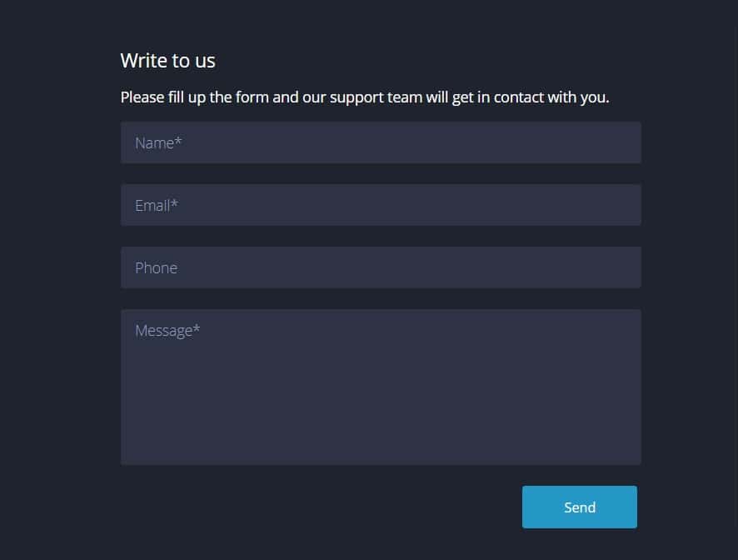Click the Name input field

coord(381,142)
